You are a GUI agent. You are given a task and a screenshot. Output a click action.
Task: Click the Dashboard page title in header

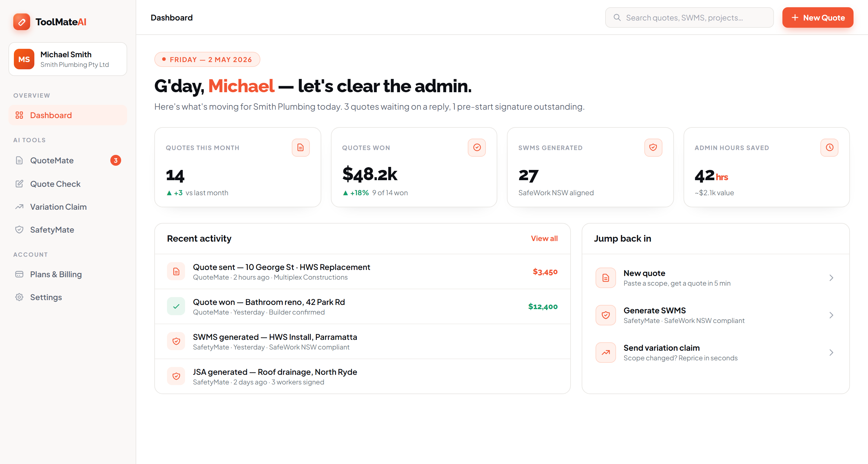pyautogui.click(x=171, y=17)
